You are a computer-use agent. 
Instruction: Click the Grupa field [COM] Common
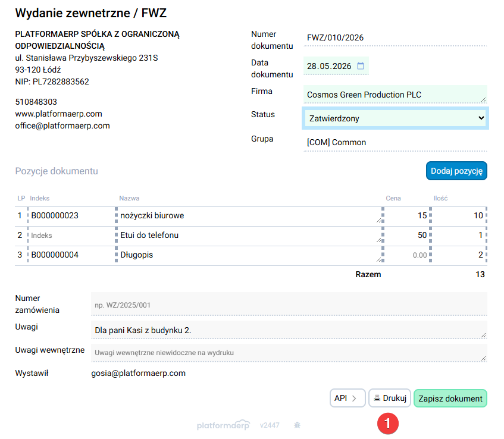pyautogui.click(x=395, y=142)
